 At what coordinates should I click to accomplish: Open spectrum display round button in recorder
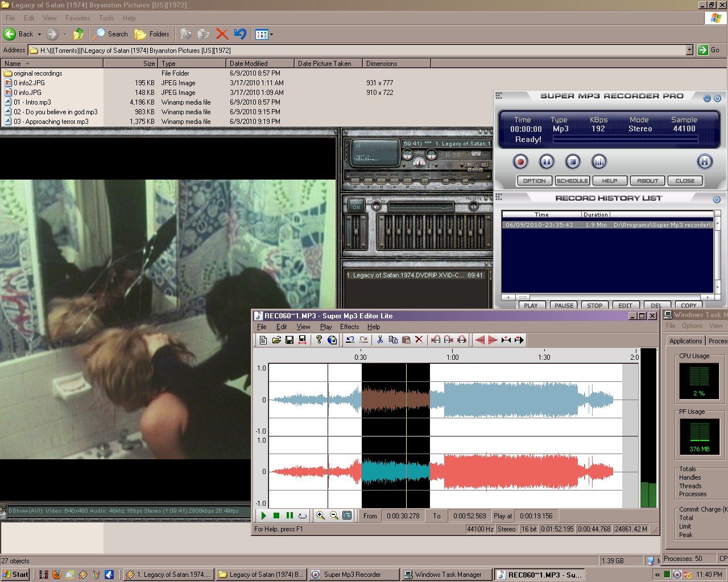pyautogui.click(x=599, y=162)
